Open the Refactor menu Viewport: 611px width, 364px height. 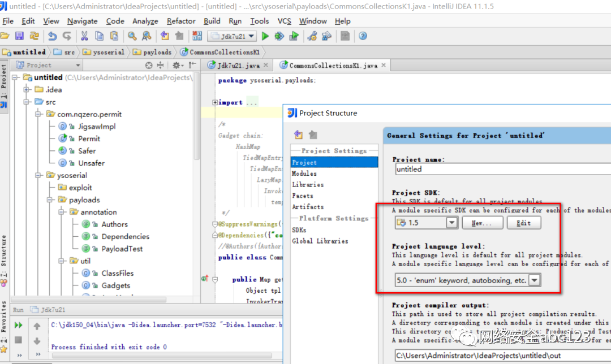181,21
